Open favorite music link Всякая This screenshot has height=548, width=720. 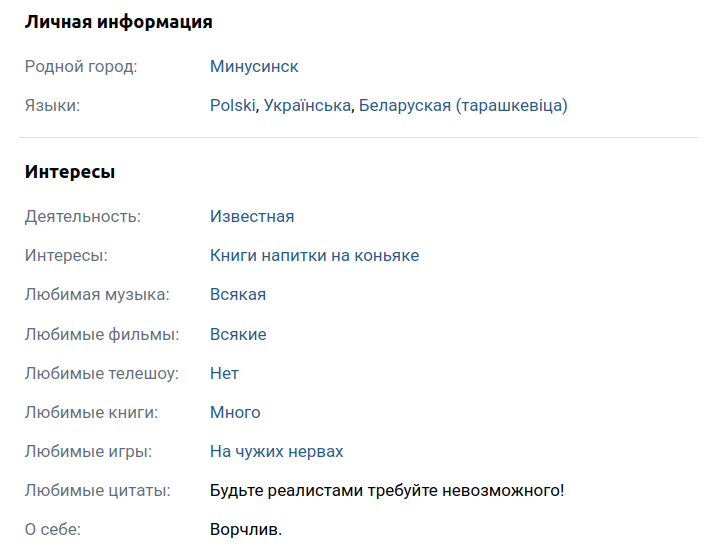click(238, 294)
